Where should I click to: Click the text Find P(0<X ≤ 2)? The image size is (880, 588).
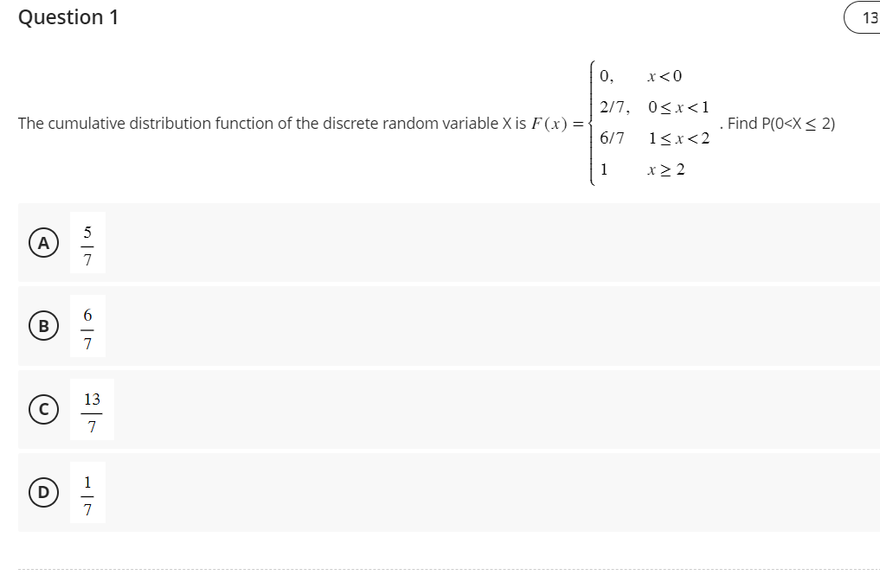(x=777, y=124)
